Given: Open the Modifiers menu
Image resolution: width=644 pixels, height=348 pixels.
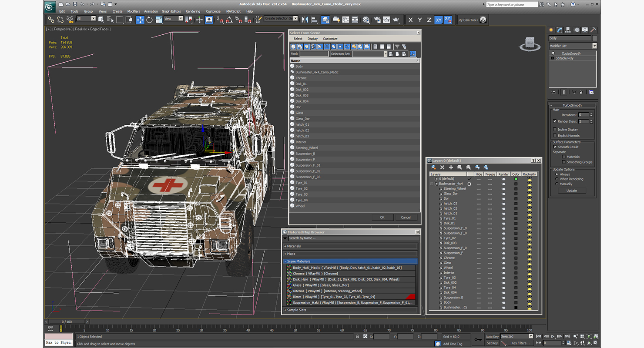Looking at the screenshot, I should (134, 11).
